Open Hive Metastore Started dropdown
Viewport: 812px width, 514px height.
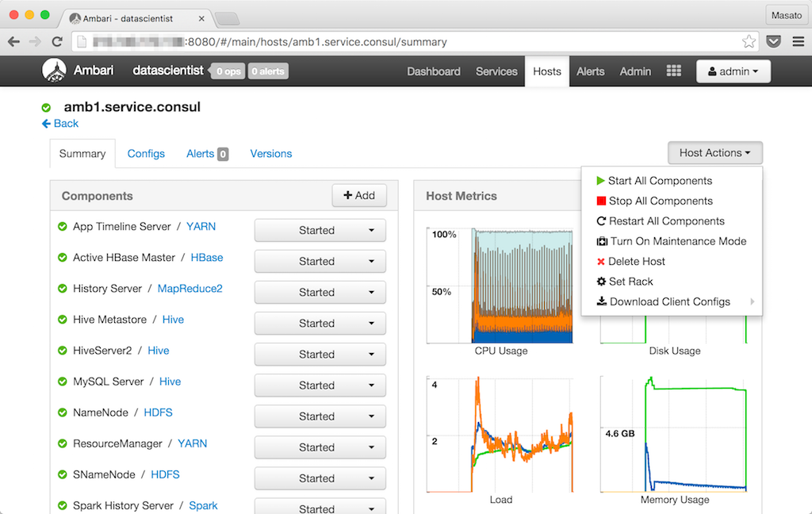(320, 324)
